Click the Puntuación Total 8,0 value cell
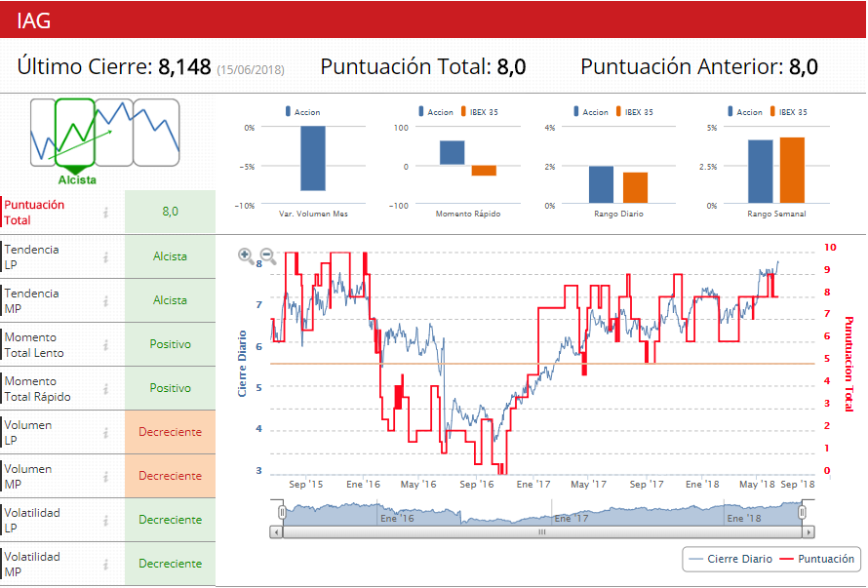Image resolution: width=868 pixels, height=588 pixels. (x=170, y=212)
